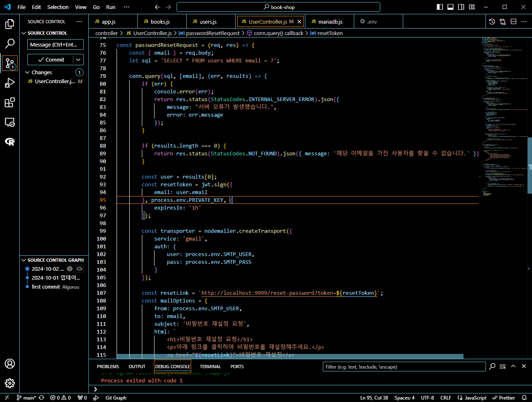Screen dimensions: 532x402
Task: Click the open changes compare icon
Action: 503,22
